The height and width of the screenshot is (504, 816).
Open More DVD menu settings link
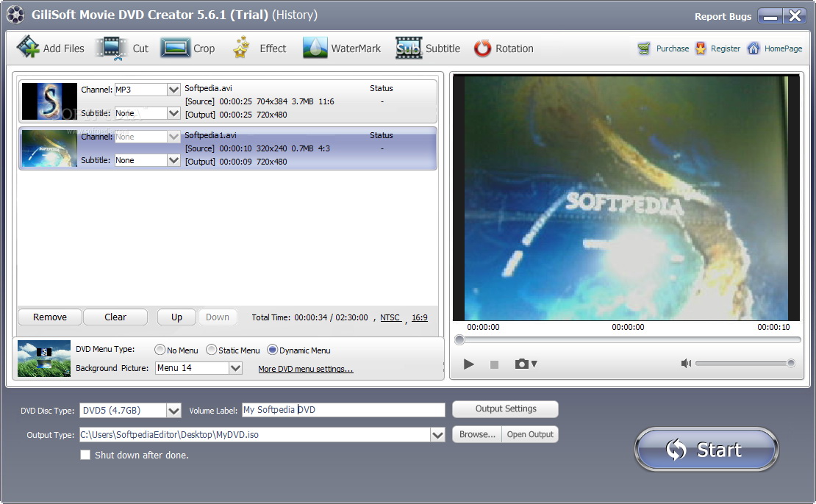(306, 369)
